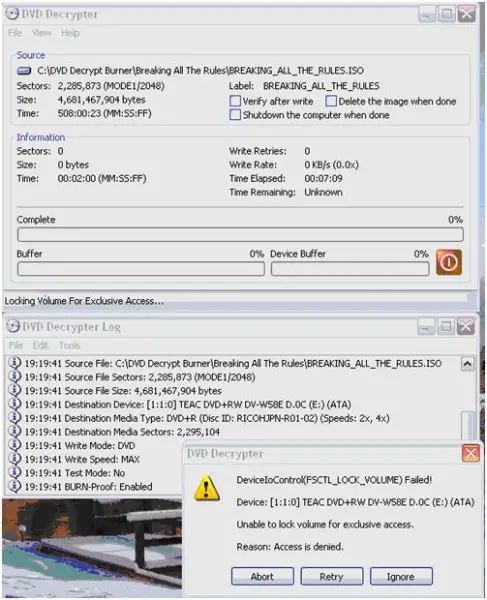Image resolution: width=487 pixels, height=600 pixels.
Task: Click info icon on Source File Sectors row
Action: (x=14, y=377)
